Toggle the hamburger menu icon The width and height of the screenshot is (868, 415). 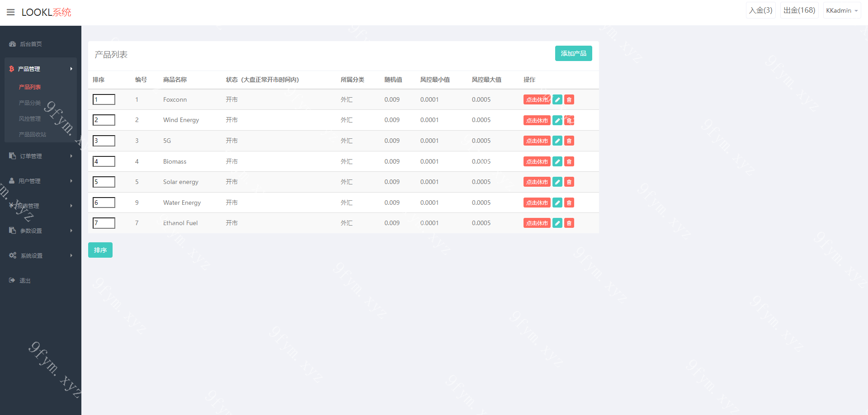[11, 12]
